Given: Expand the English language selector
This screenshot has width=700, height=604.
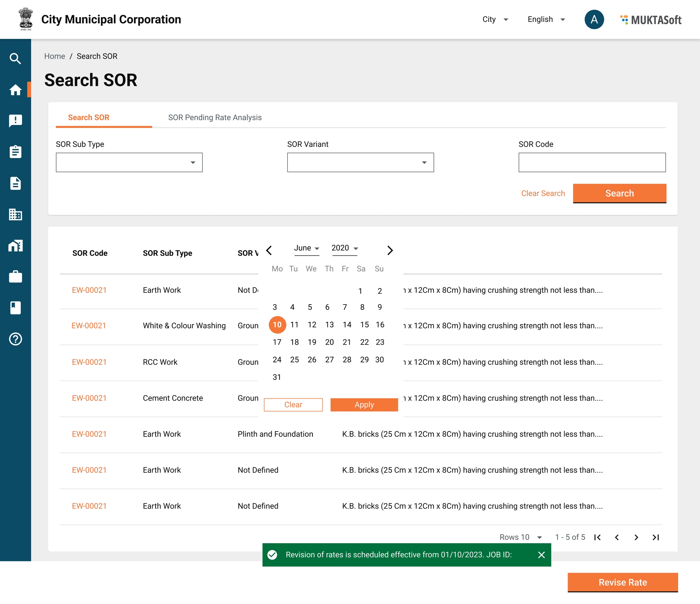Looking at the screenshot, I should (x=546, y=19).
